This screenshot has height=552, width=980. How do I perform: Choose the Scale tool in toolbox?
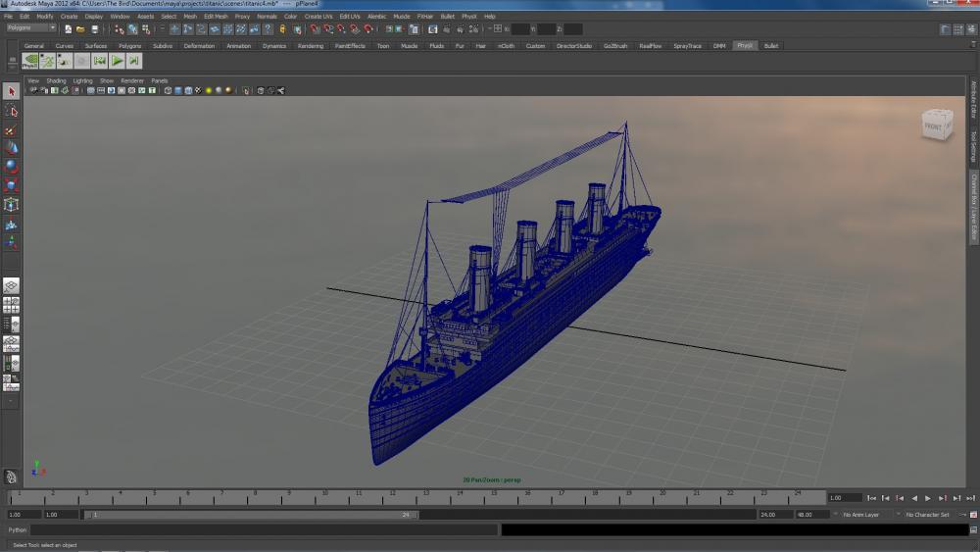[x=11, y=185]
